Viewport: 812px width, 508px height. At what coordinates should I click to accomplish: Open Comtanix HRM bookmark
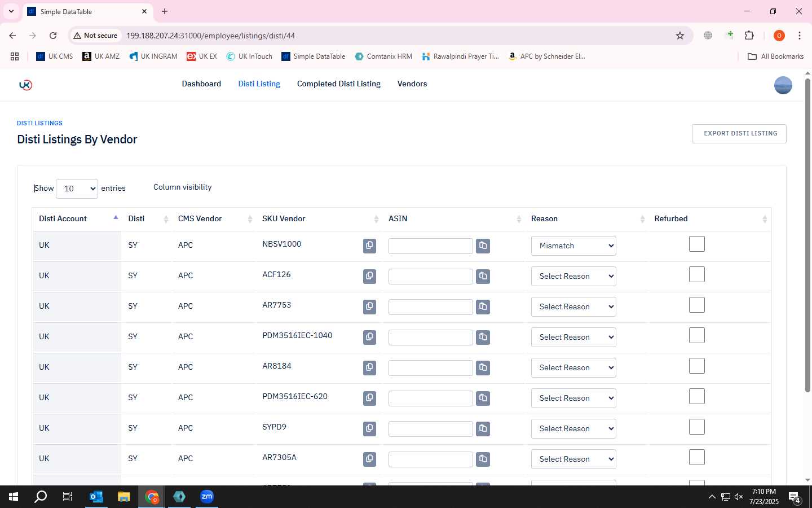[x=383, y=56]
